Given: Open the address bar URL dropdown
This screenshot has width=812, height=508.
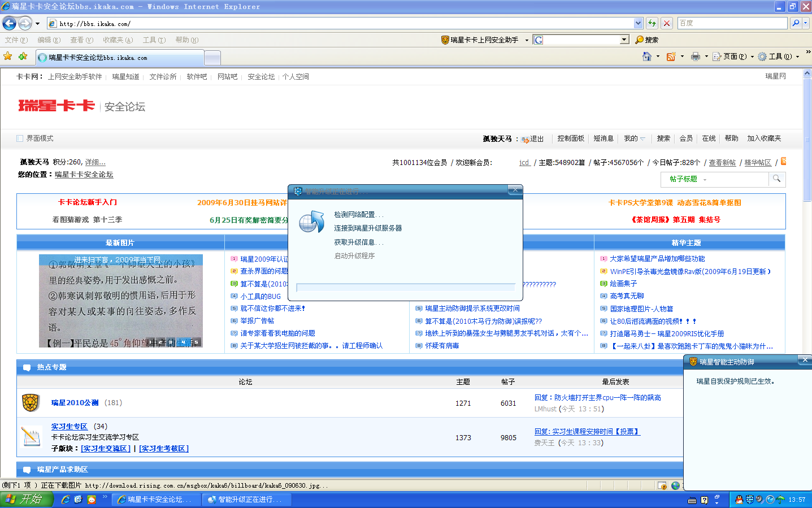Looking at the screenshot, I should [x=639, y=23].
